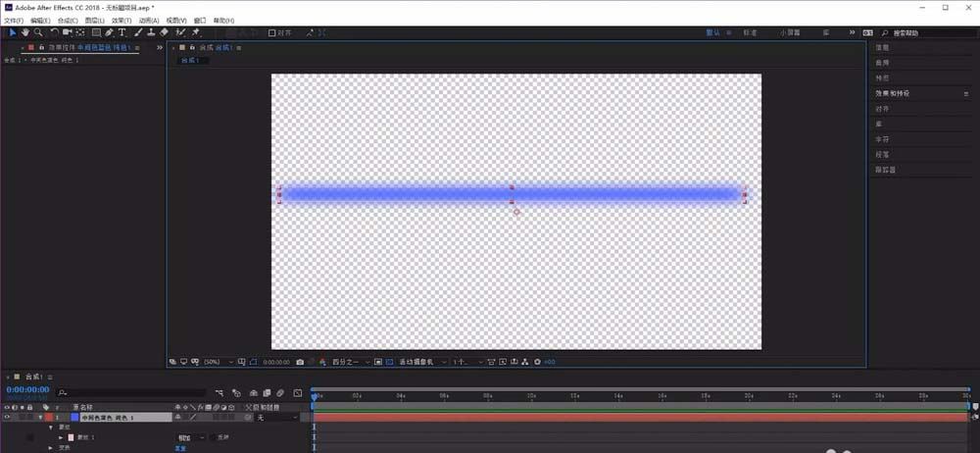
Task: Click the 搜索帮助 search field
Action: point(921,32)
